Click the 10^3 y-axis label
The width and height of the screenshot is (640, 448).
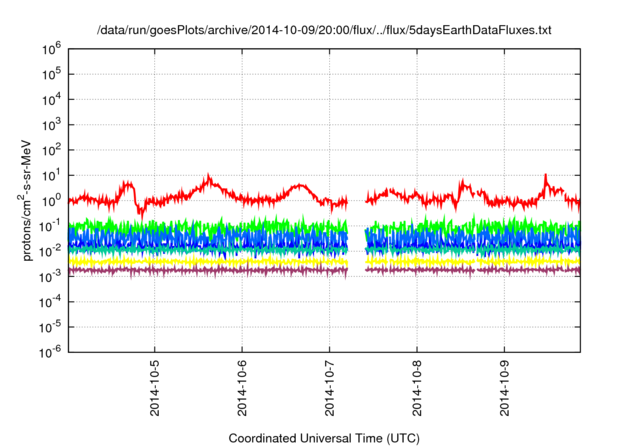(x=51, y=126)
